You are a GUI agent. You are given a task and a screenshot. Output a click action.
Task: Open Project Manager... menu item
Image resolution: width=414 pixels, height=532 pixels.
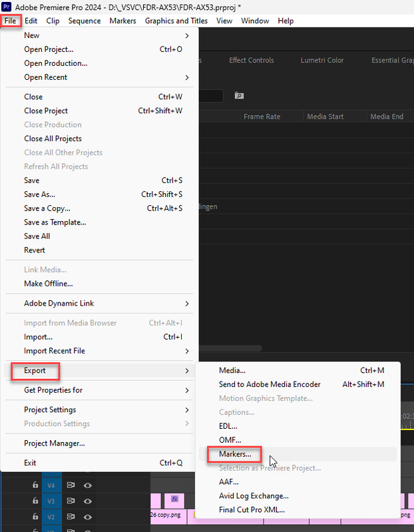99,443
